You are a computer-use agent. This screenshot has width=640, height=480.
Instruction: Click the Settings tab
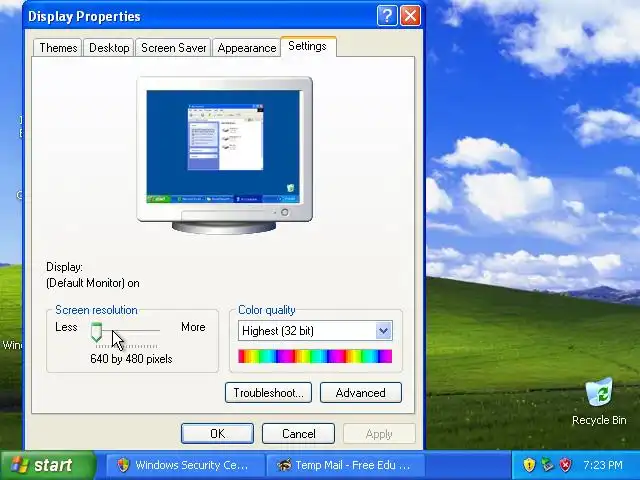(x=308, y=46)
